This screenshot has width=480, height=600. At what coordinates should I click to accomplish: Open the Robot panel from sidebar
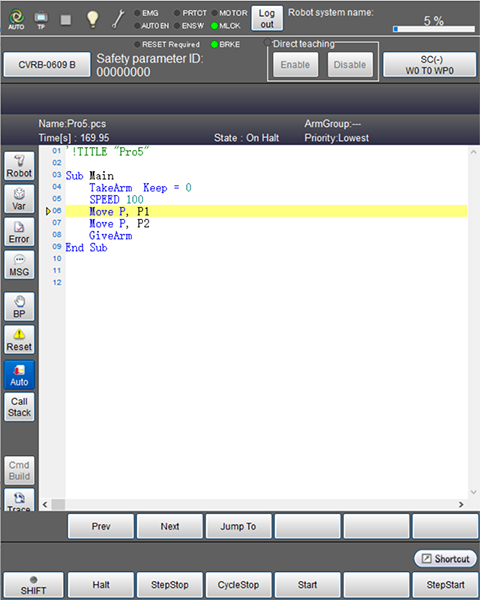click(x=19, y=166)
